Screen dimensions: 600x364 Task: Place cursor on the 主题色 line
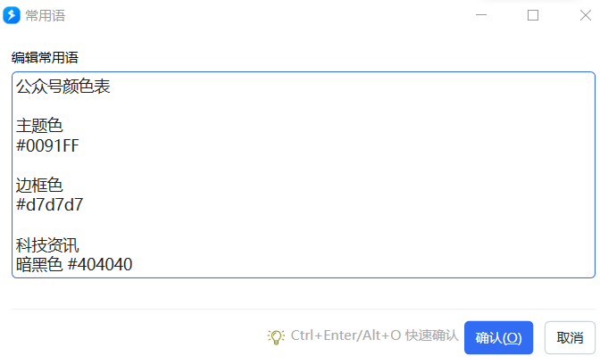(x=39, y=126)
